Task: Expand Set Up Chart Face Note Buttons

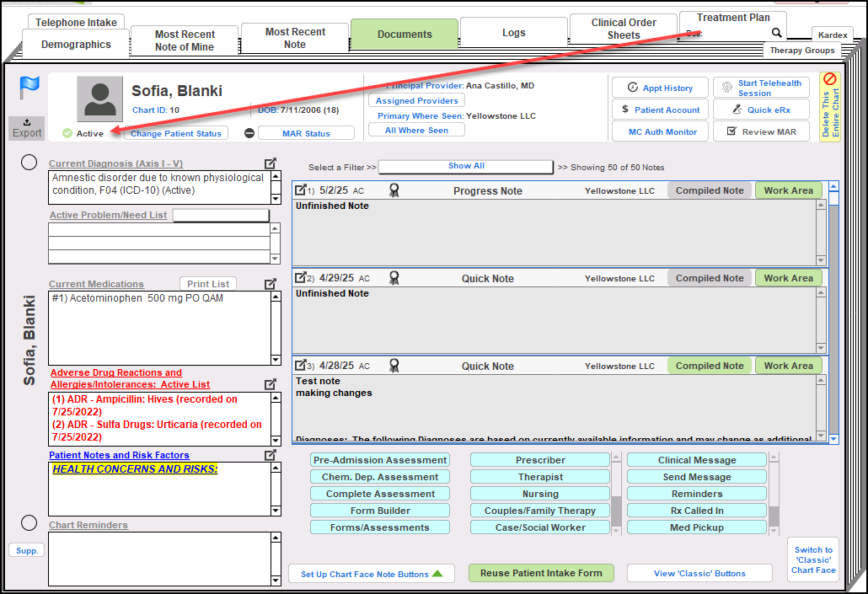Action: tap(371, 574)
